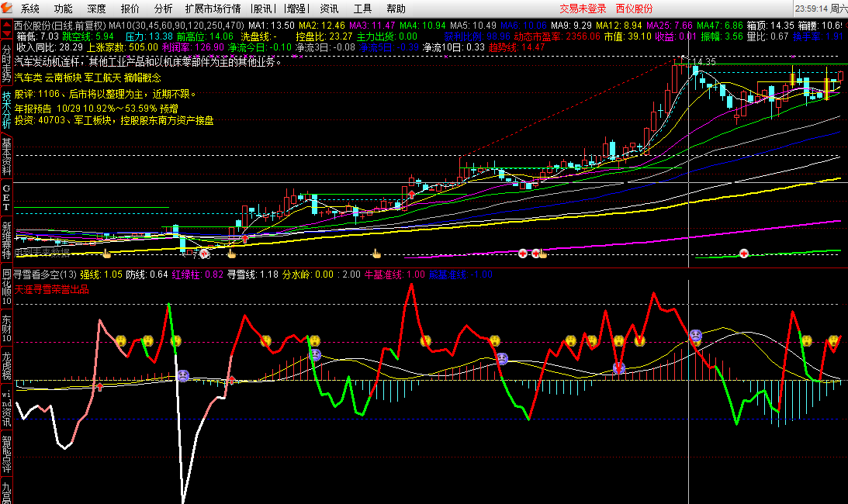Click 交易未登录 trading login link

click(583, 9)
